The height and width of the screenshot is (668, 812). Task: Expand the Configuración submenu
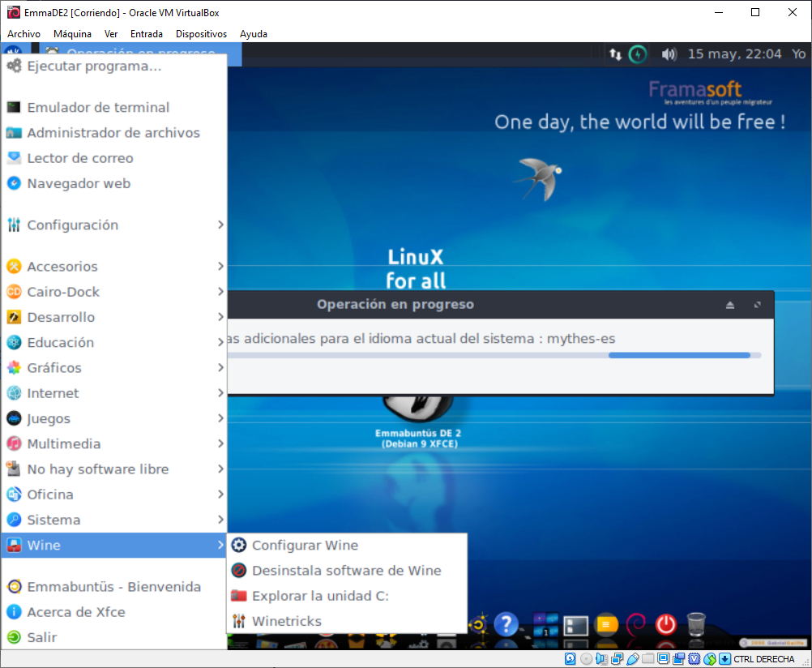[113, 225]
